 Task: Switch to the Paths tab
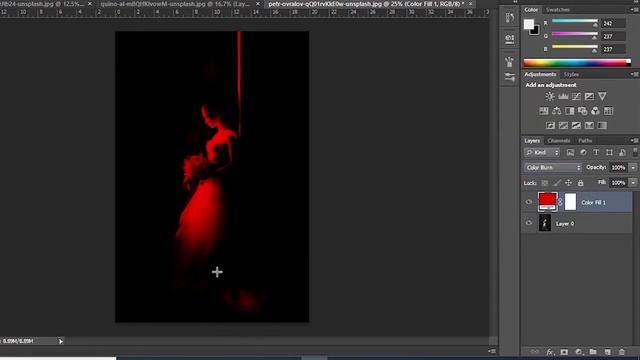pos(585,140)
